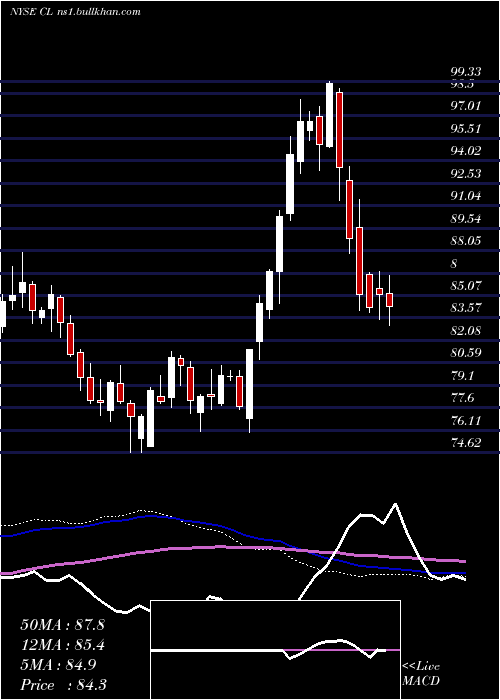Click the Price : 84.3 reading
500x700 pixels.
(x=63, y=685)
